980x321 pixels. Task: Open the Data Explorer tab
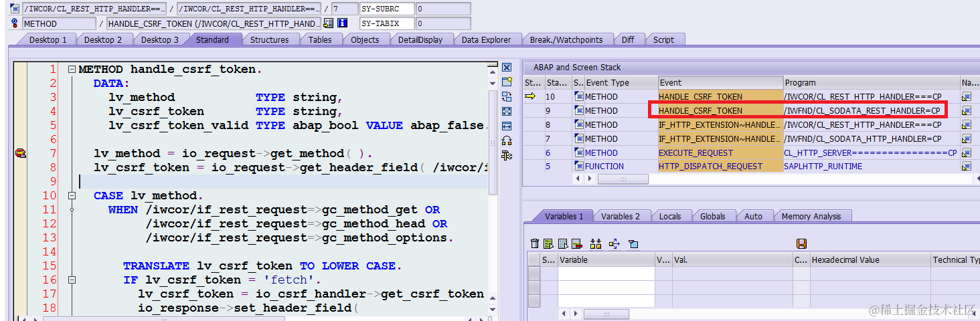(x=486, y=40)
